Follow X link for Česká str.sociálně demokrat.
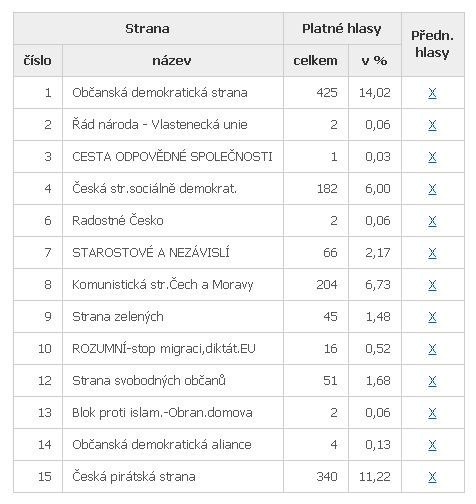The width and height of the screenshot is (476, 504). [432, 189]
